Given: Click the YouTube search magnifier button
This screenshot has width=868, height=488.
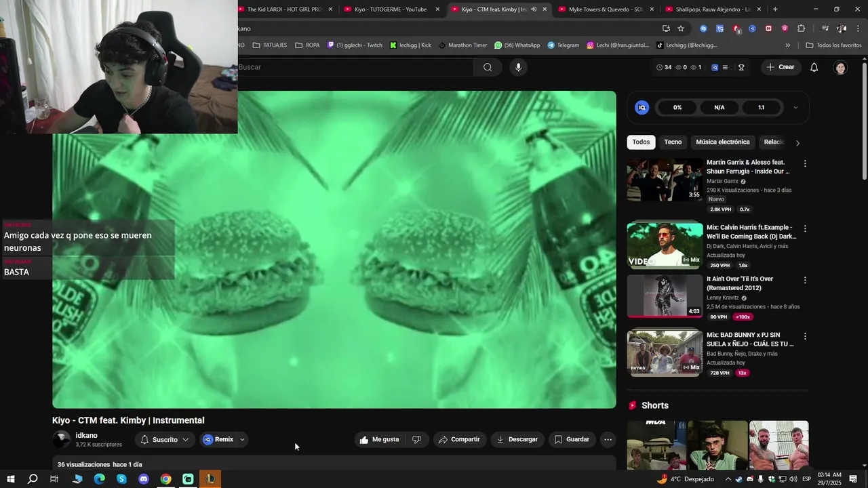Looking at the screenshot, I should tap(488, 67).
